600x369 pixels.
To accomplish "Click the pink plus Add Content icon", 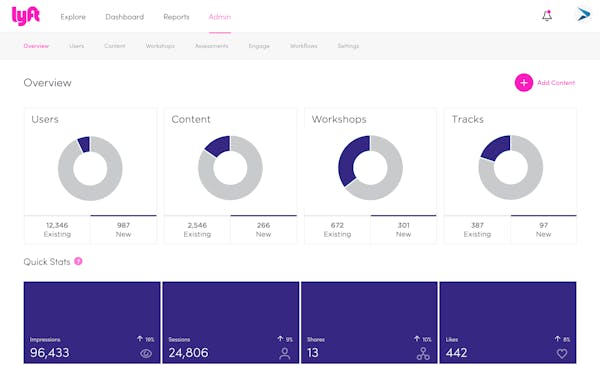I will 523,83.
